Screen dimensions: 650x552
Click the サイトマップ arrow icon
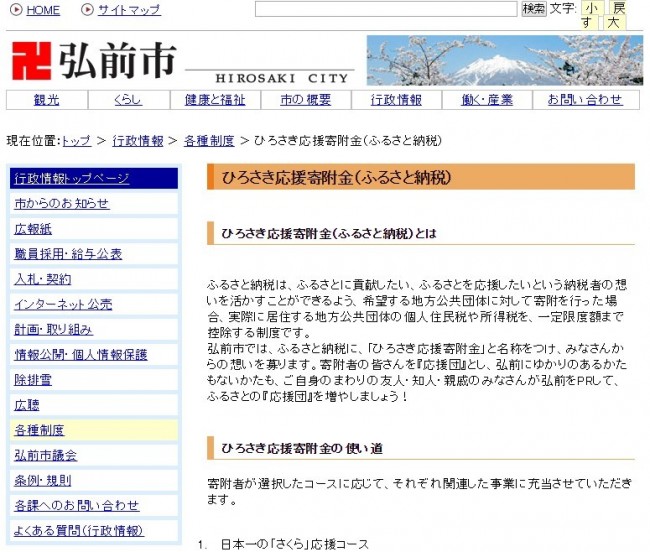[x=87, y=10]
